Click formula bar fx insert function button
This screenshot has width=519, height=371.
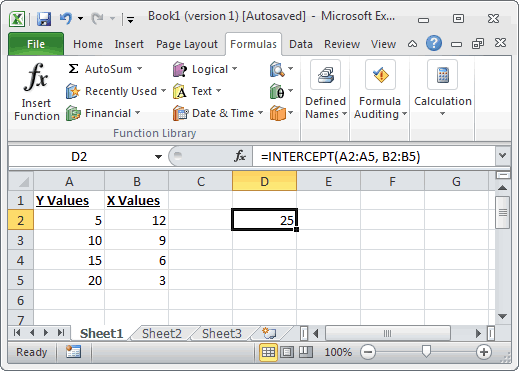point(240,156)
